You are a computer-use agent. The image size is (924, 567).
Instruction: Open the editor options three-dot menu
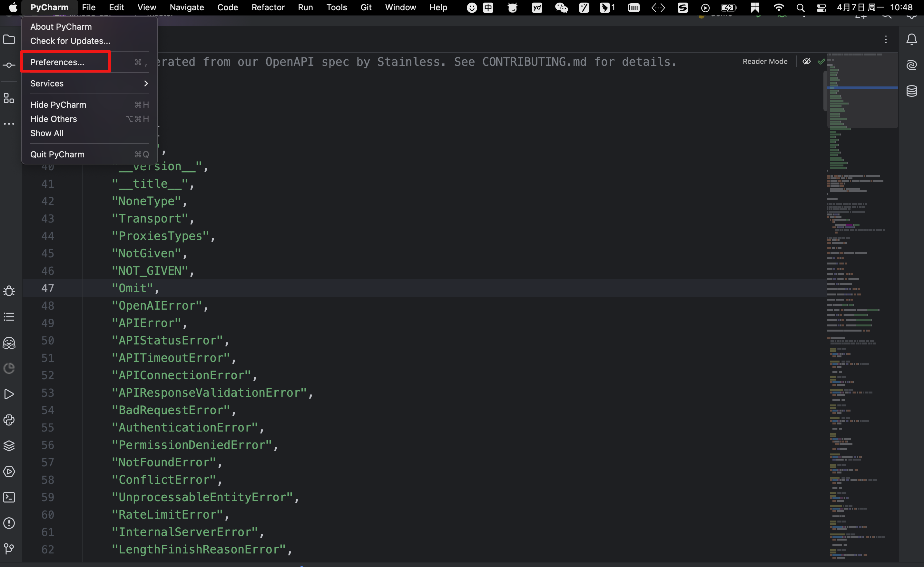886,39
